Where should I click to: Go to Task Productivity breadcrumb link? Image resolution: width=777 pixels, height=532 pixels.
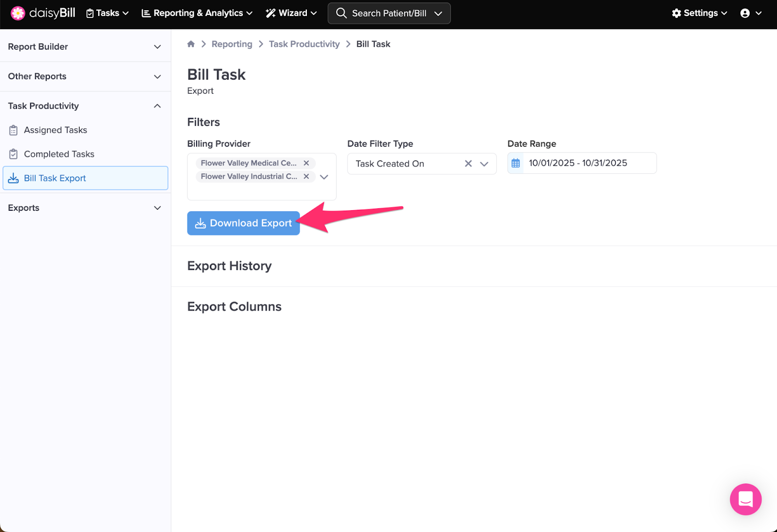304,44
